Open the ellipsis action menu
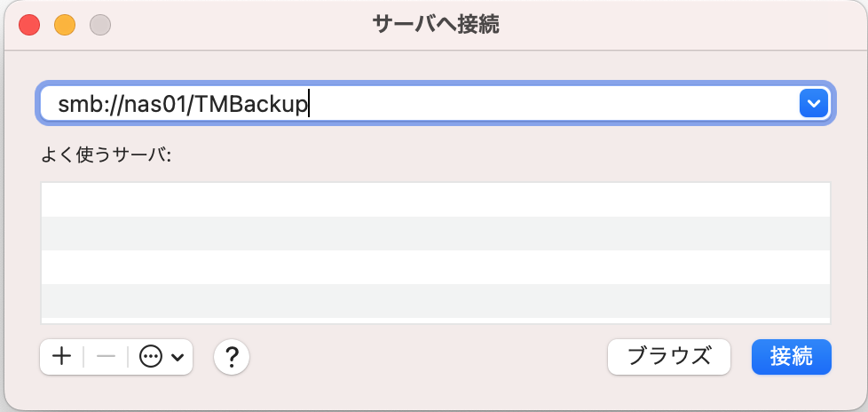868x412 pixels. click(152, 357)
